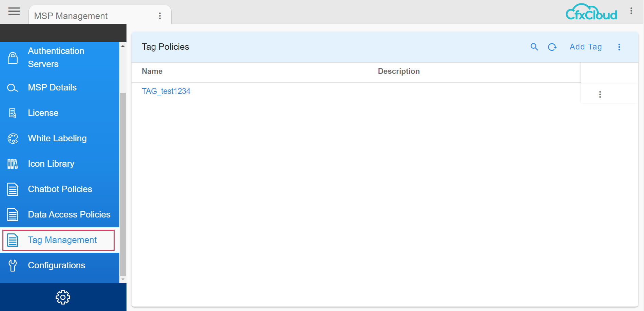Open the License document icon
The width and height of the screenshot is (644, 311).
coord(13,113)
